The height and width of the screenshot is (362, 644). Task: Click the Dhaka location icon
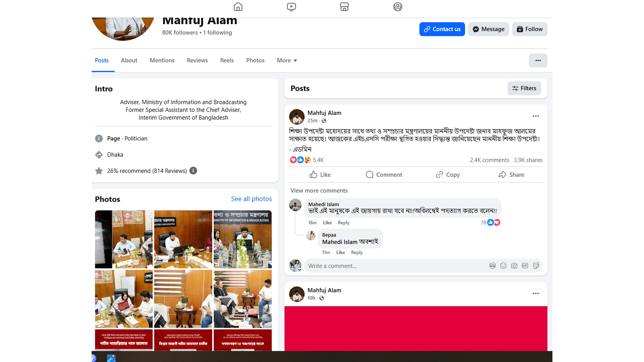pyautogui.click(x=99, y=155)
